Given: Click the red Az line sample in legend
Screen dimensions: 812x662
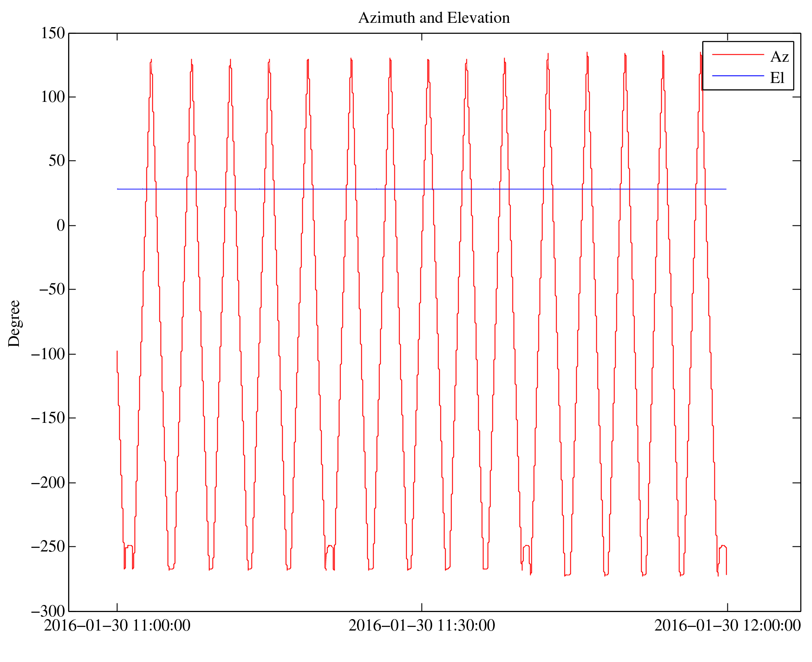Looking at the screenshot, I should tap(738, 54).
